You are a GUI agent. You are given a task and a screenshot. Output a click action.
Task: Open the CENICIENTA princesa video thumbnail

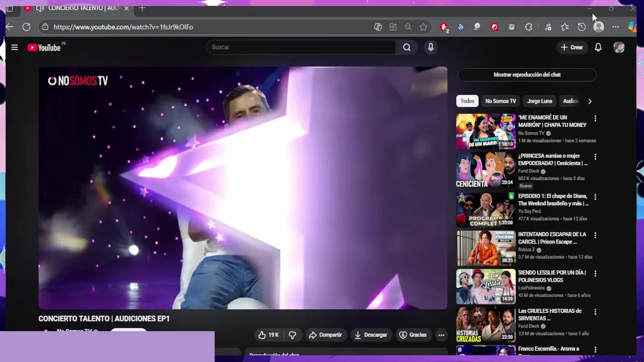point(486,170)
